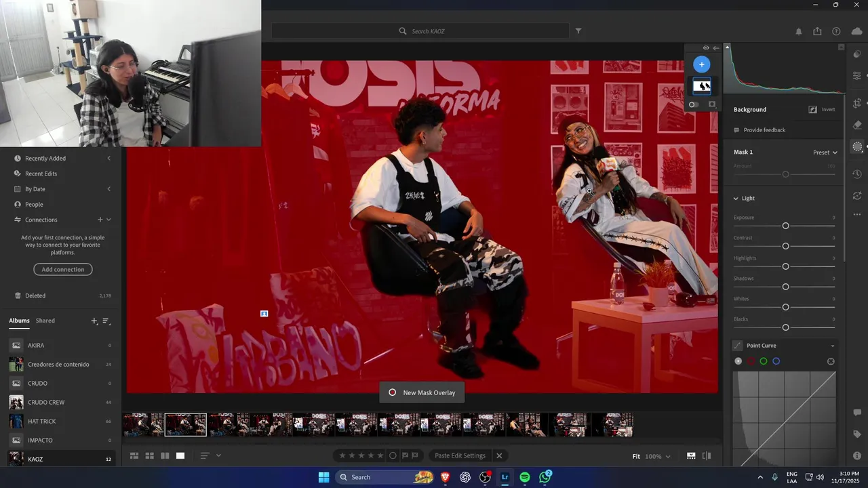The image size is (868, 488).
Task: Open the Keywords tag icon
Action: pyautogui.click(x=857, y=434)
